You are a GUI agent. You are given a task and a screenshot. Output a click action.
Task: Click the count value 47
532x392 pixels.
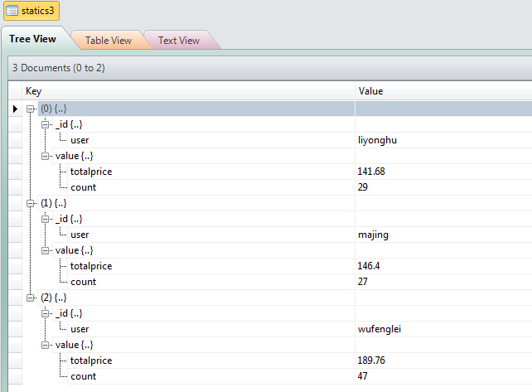(362, 375)
